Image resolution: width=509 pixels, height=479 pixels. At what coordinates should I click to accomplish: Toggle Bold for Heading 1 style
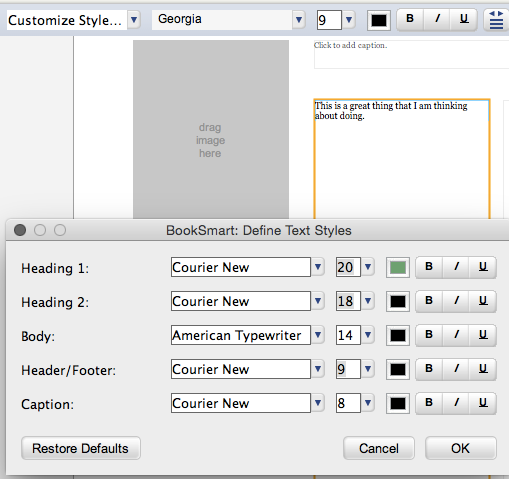[x=429, y=267]
